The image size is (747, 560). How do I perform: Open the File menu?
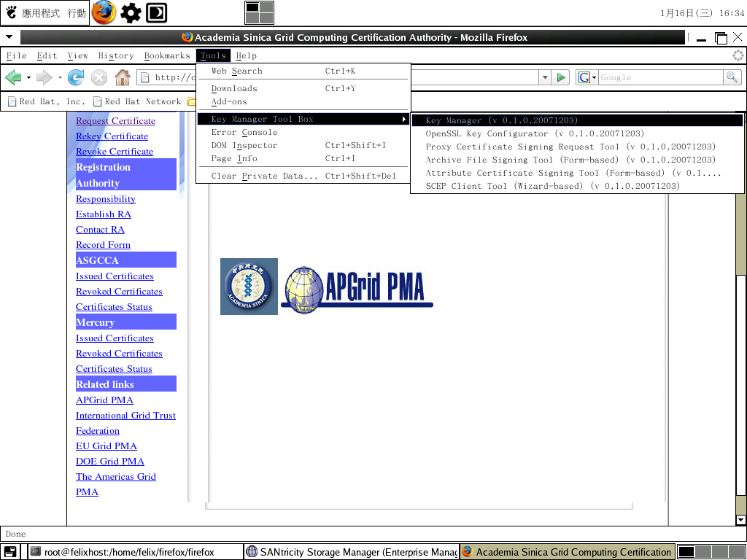16,55
